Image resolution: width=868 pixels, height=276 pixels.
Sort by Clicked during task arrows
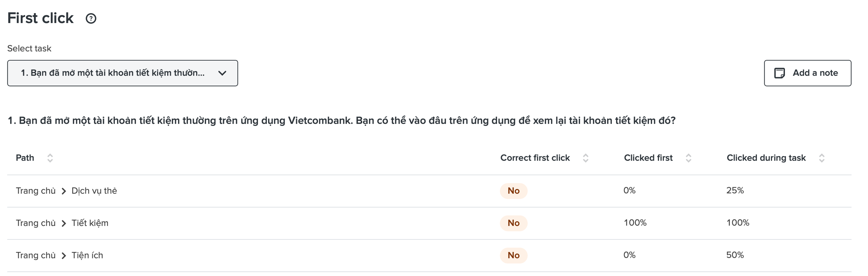[821, 158]
